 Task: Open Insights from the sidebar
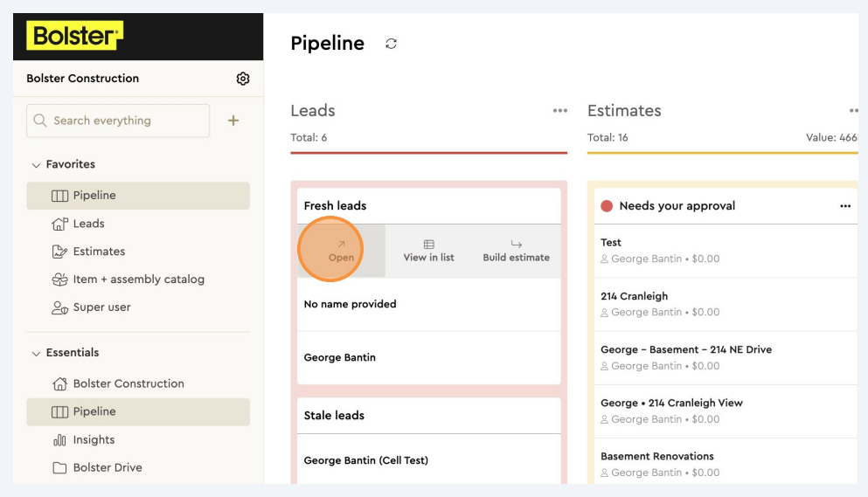tap(94, 439)
